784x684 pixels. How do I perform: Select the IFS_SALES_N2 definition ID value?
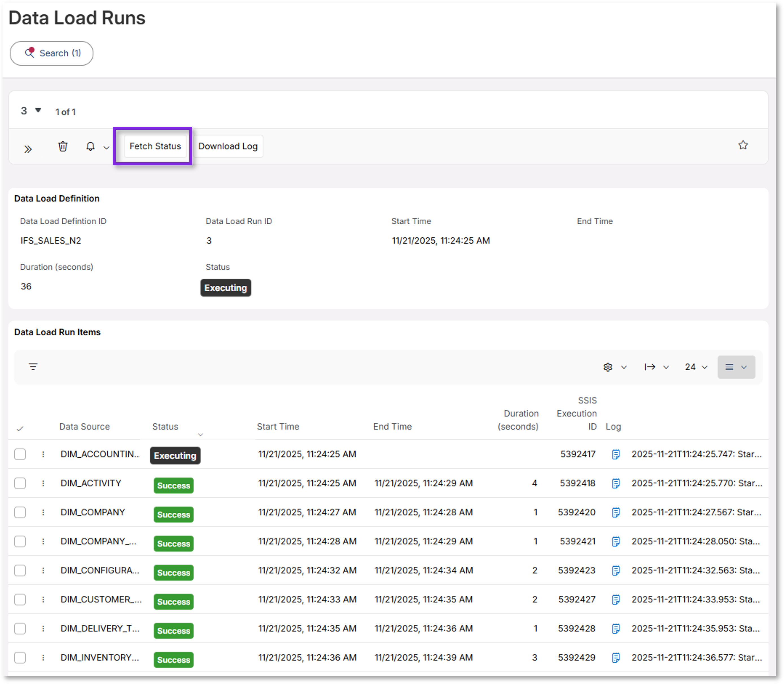click(51, 241)
